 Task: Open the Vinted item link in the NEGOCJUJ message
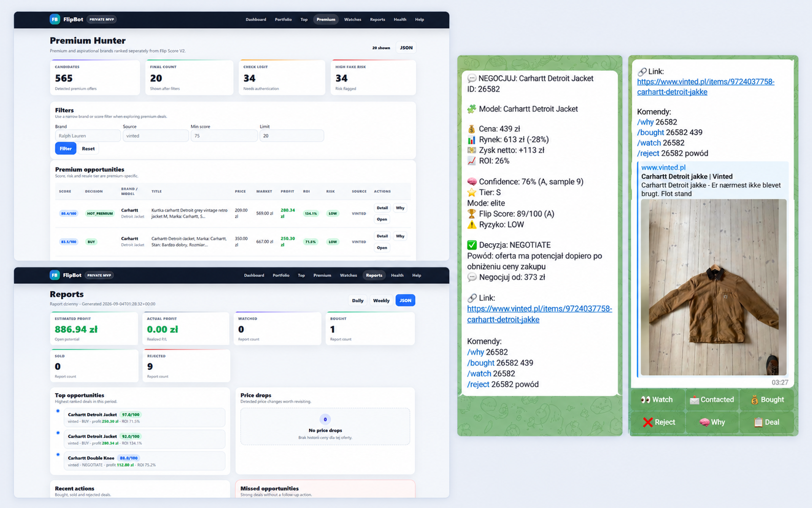point(540,314)
